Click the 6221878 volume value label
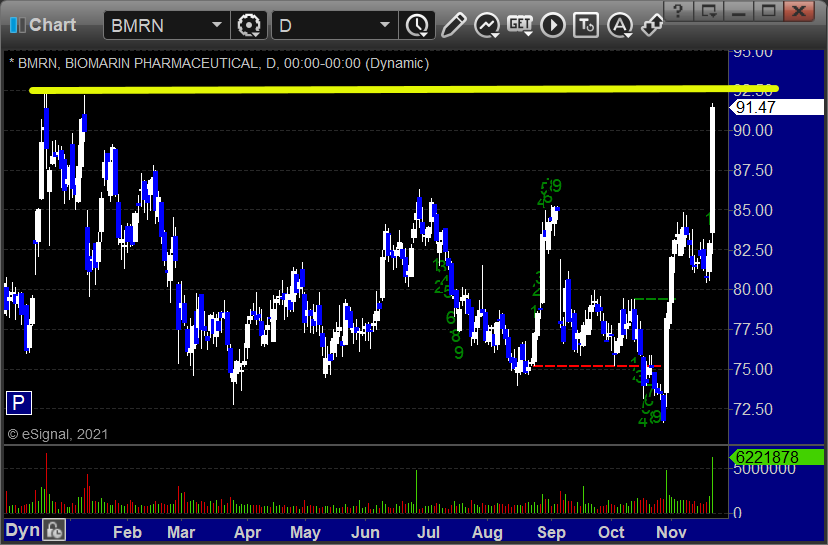828x545 pixels. click(x=777, y=457)
